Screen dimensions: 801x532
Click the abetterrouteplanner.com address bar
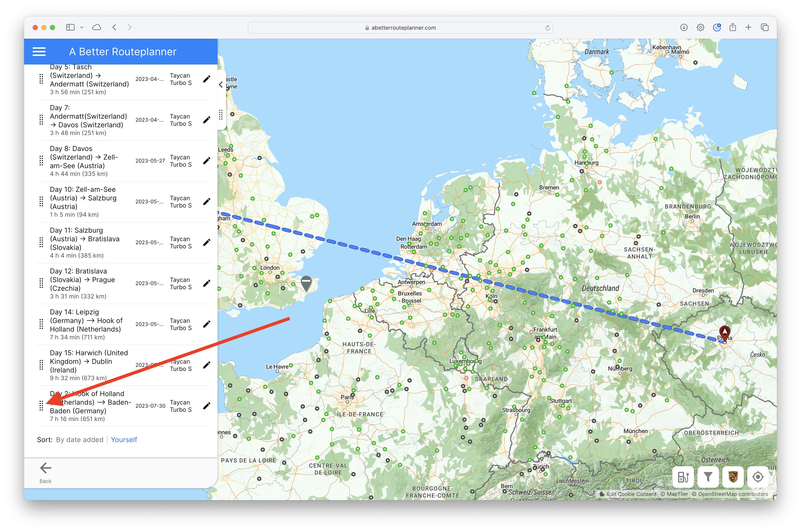pos(400,28)
